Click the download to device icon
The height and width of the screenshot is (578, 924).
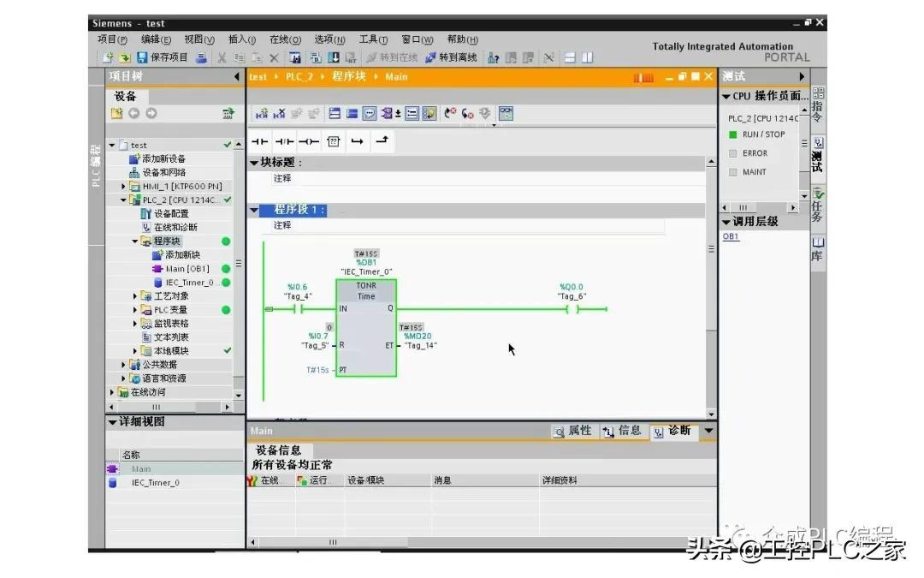(333, 57)
